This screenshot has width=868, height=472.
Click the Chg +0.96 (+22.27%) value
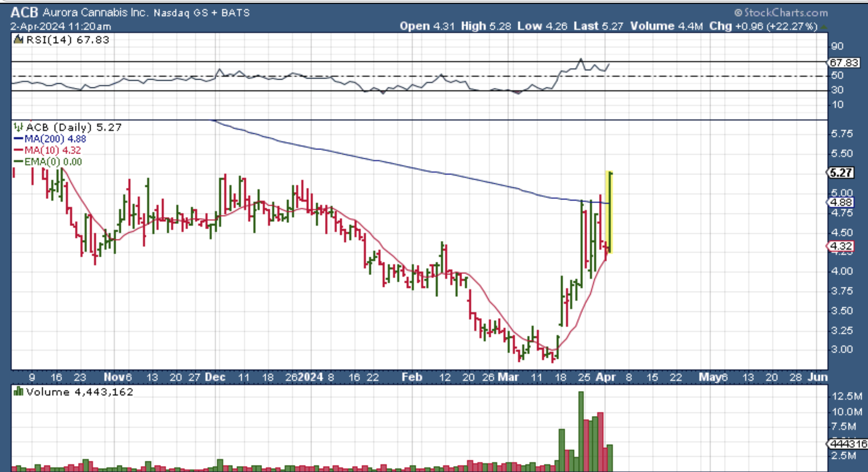[764, 26]
